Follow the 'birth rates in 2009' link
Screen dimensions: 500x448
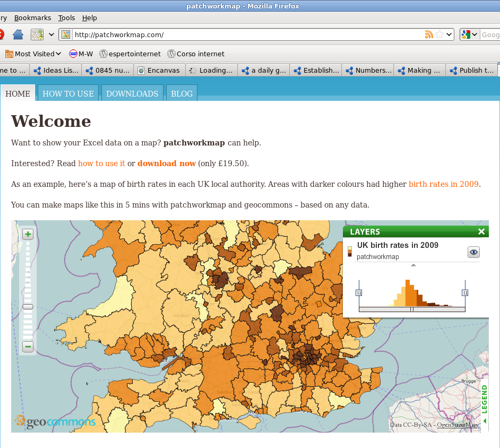click(444, 184)
